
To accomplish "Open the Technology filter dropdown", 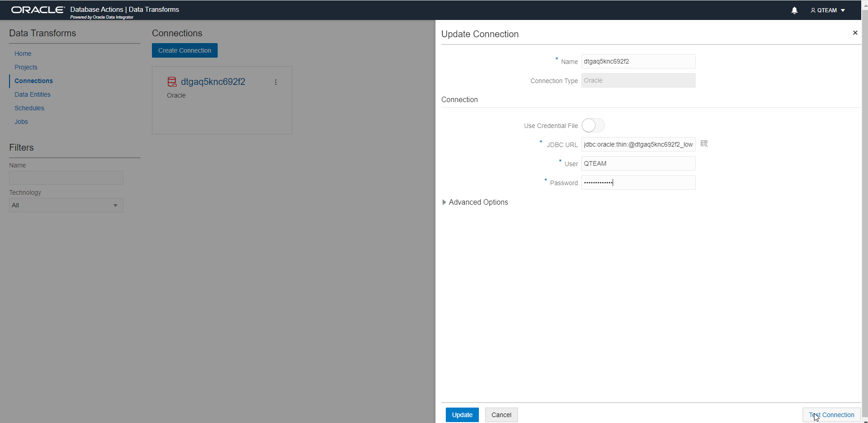I will [66, 205].
